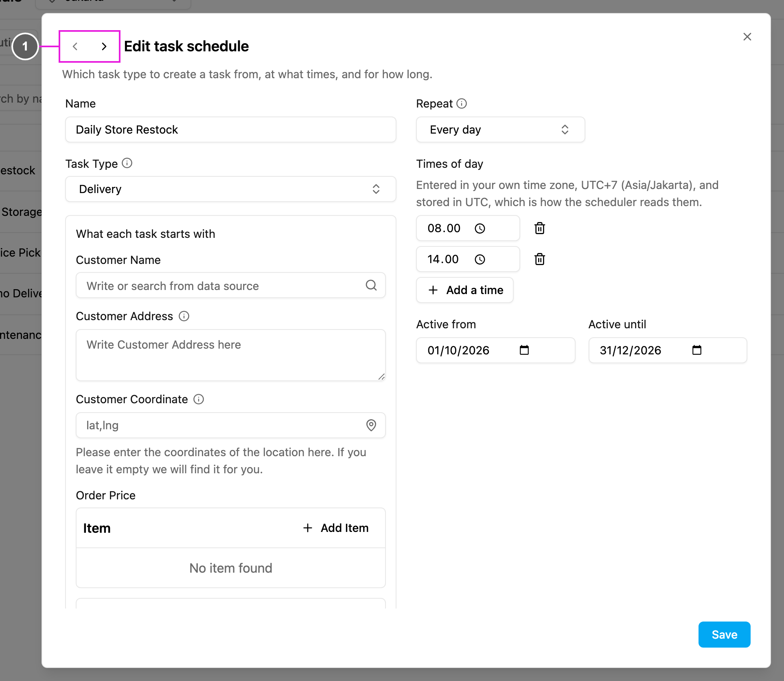This screenshot has width=784, height=681.
Task: Click the 14.00 time value
Action: [x=443, y=259]
